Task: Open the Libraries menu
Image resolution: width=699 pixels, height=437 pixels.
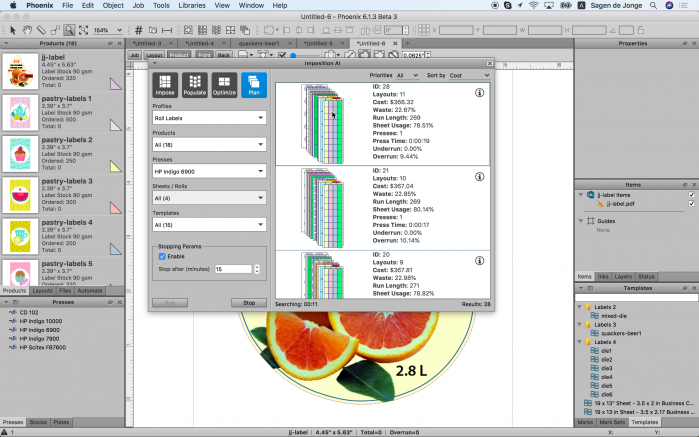Action: coord(192,5)
